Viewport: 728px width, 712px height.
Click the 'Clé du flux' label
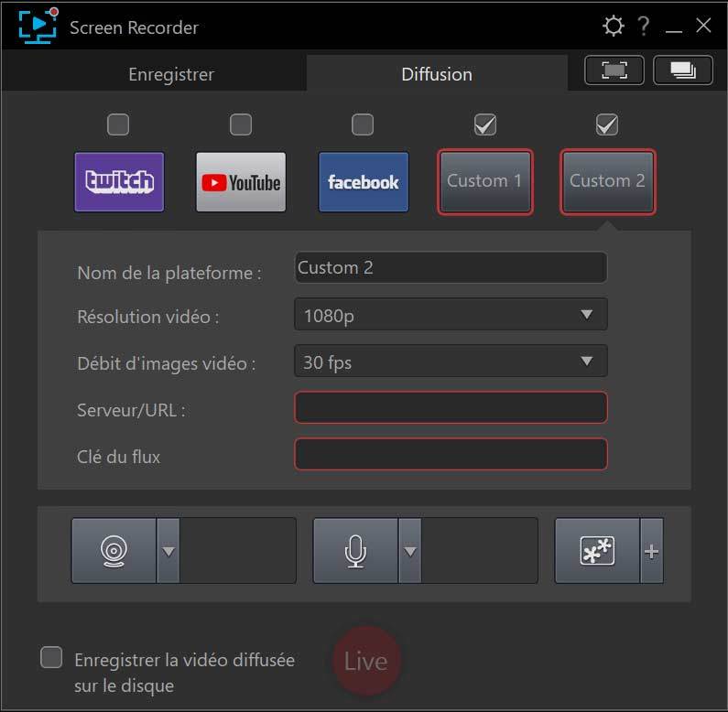(119, 457)
